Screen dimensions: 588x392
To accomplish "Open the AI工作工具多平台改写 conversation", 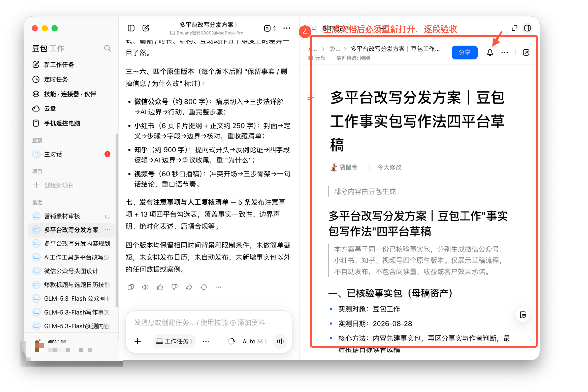I will point(71,257).
